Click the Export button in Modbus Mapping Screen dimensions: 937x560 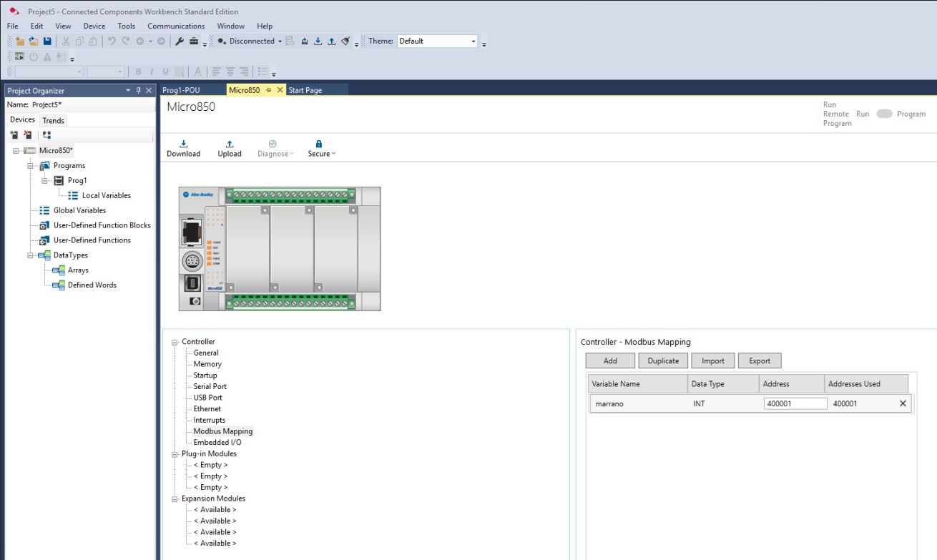pos(759,360)
